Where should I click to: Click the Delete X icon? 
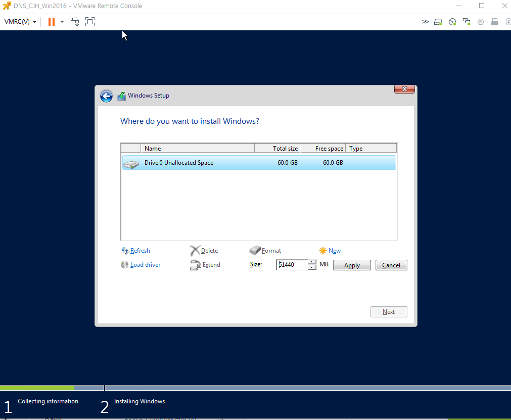tap(195, 251)
